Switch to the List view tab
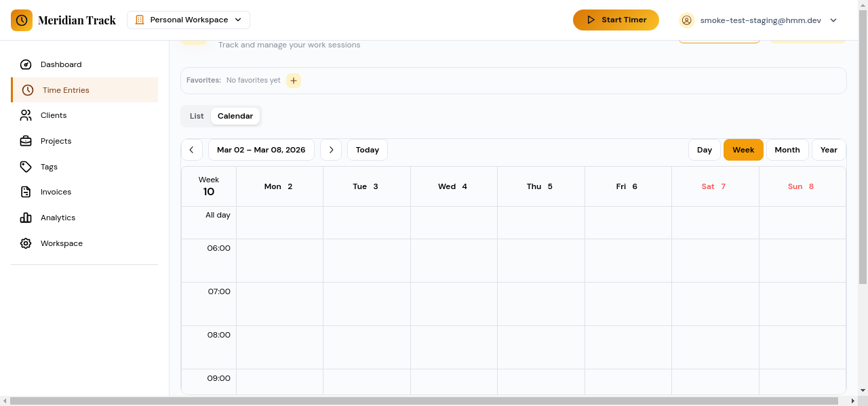 pyautogui.click(x=197, y=115)
